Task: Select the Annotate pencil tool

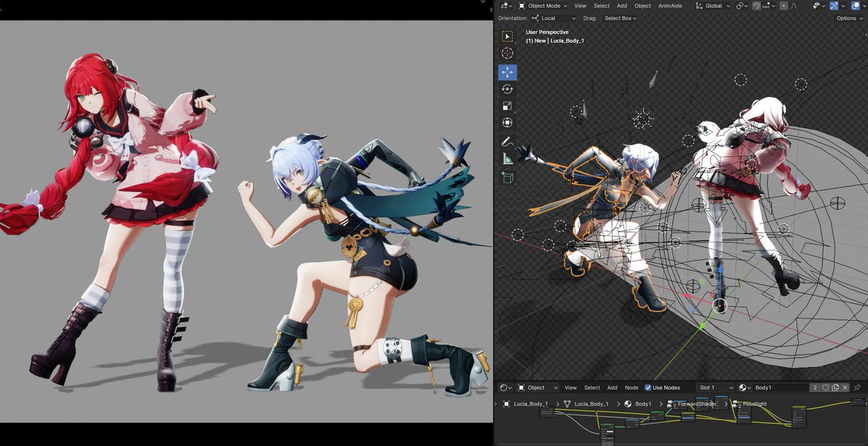Action: click(507, 142)
